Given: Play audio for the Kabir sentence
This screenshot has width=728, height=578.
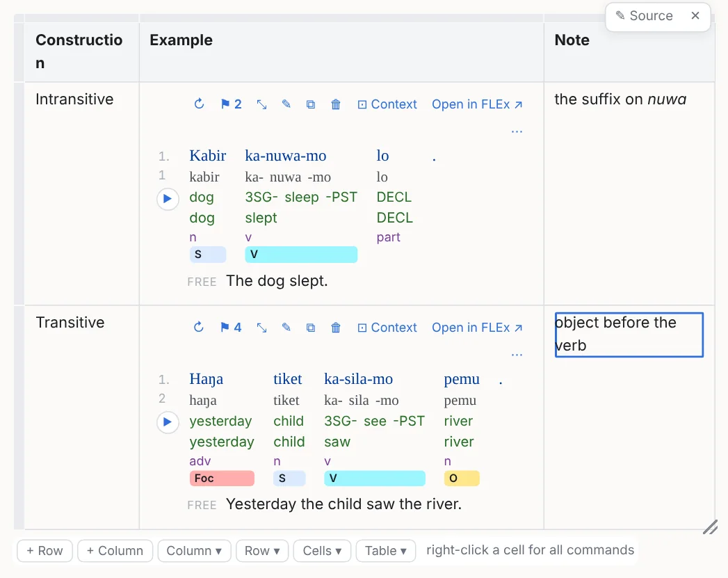Looking at the screenshot, I should click(168, 199).
